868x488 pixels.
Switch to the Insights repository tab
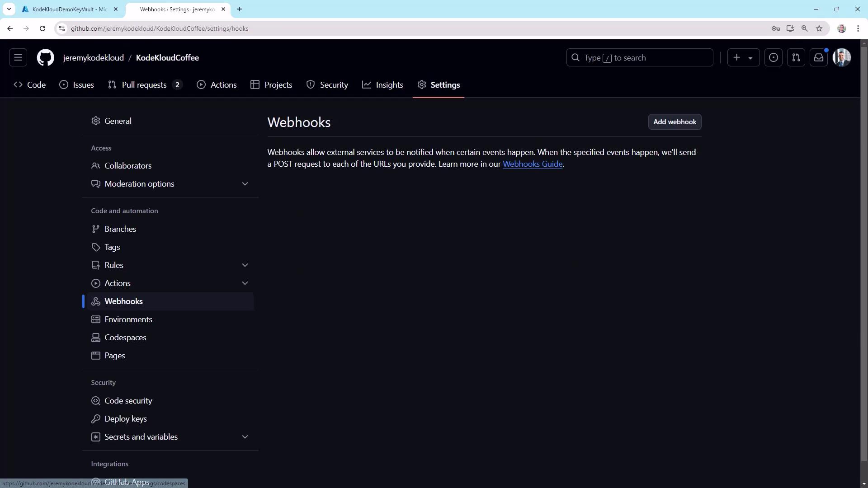pos(382,85)
